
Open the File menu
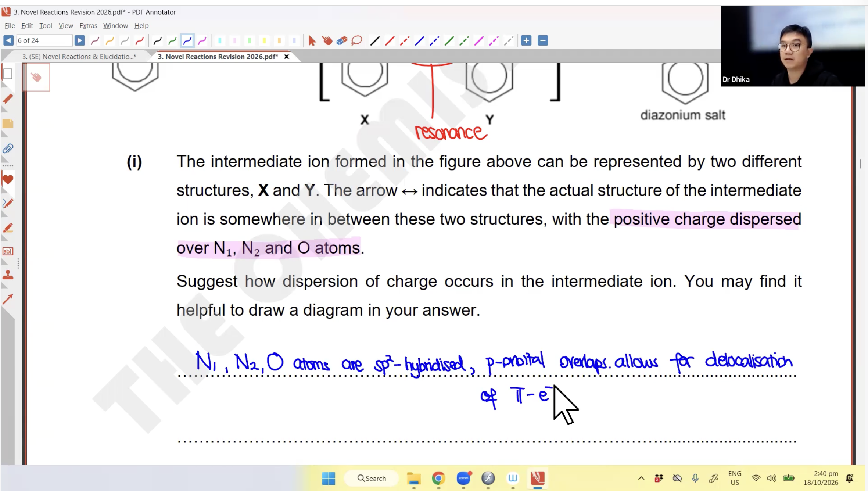(10, 25)
